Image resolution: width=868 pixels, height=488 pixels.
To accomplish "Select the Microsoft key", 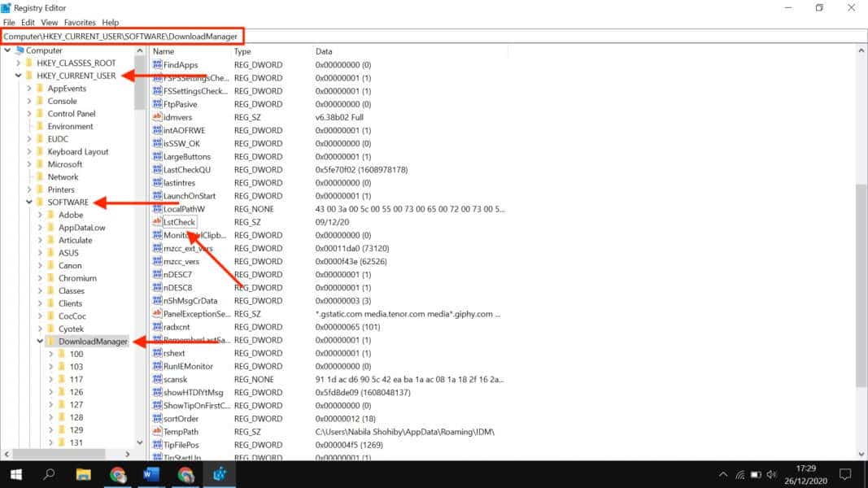I will click(x=65, y=165).
